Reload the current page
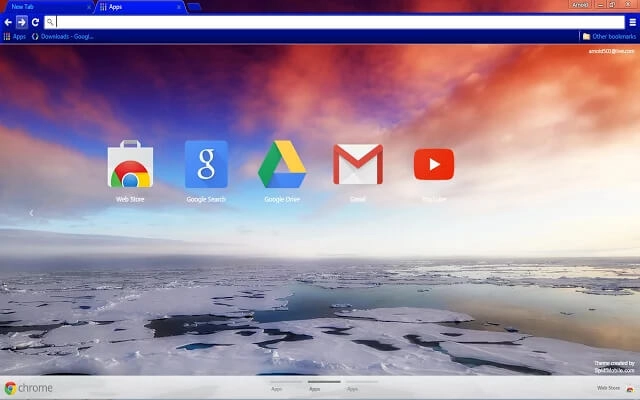Image resolution: width=640 pixels, height=400 pixels. (36, 22)
